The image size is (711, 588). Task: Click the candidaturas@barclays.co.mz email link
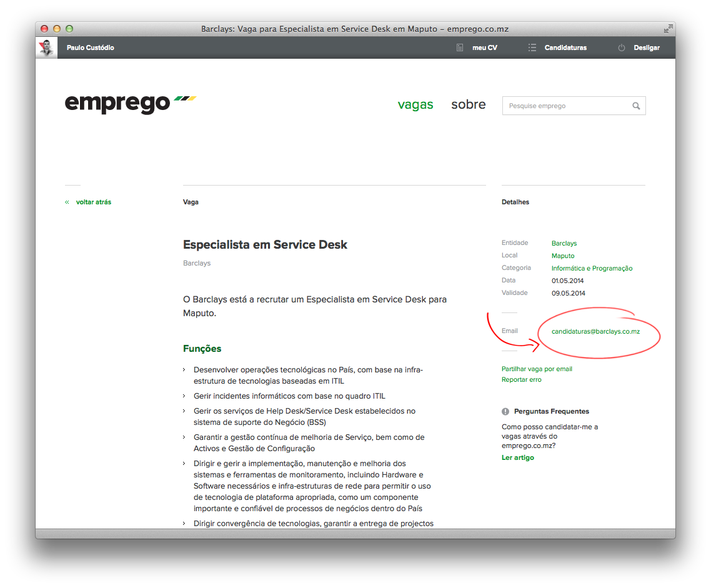click(x=595, y=331)
